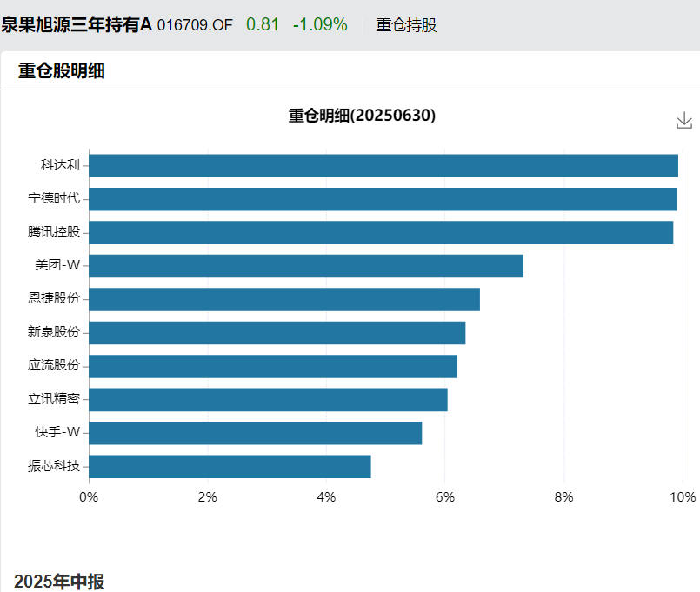Click the 腾讯控股 axis label
This screenshot has height=592, width=700.
tap(54, 232)
